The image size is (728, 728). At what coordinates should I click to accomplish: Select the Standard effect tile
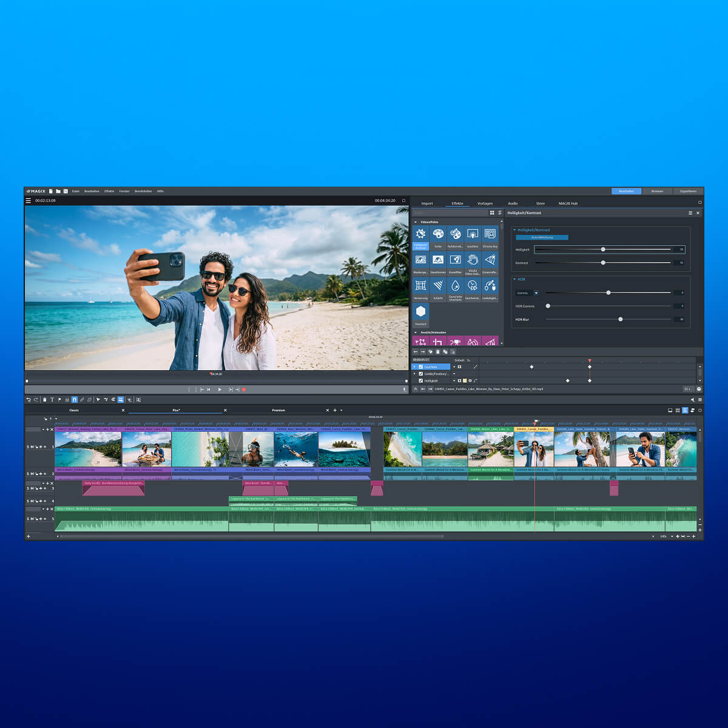click(x=420, y=315)
